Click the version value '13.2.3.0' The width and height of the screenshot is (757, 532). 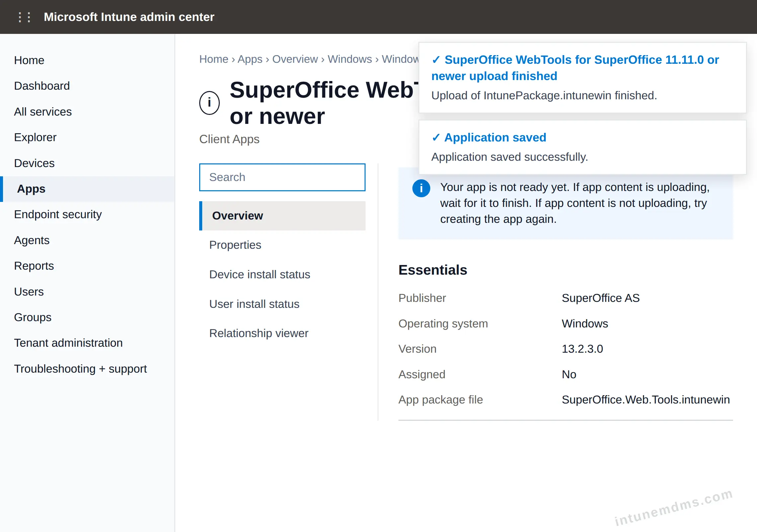[x=582, y=349]
